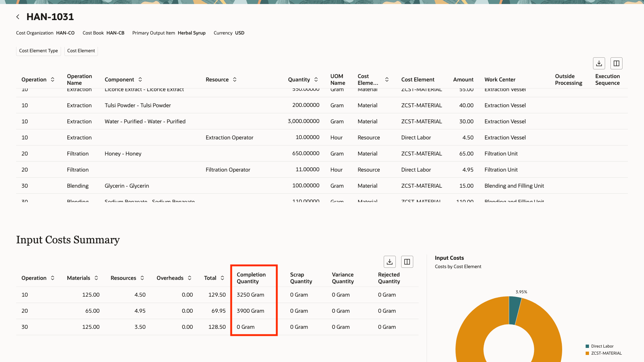Click the sort icon on the Quantity column
Viewport: 644px width, 362px height.
pyautogui.click(x=316, y=79)
